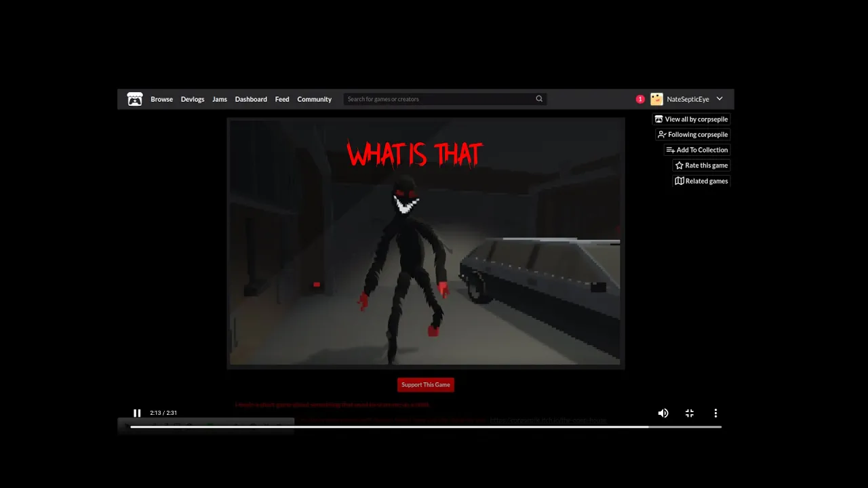The width and height of the screenshot is (868, 488).
Task: Open the notification badge showing 1
Action: coord(640,99)
